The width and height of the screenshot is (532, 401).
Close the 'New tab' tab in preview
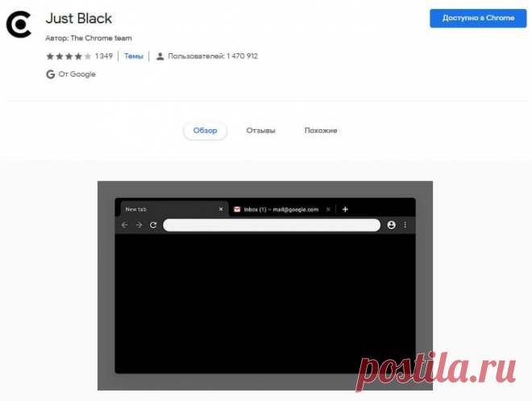pos(221,209)
